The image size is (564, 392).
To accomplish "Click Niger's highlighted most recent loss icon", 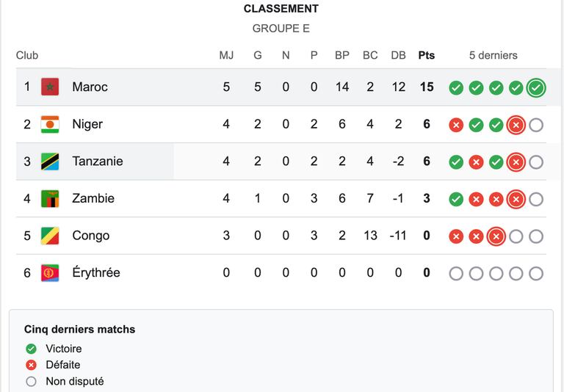I will pos(516,125).
